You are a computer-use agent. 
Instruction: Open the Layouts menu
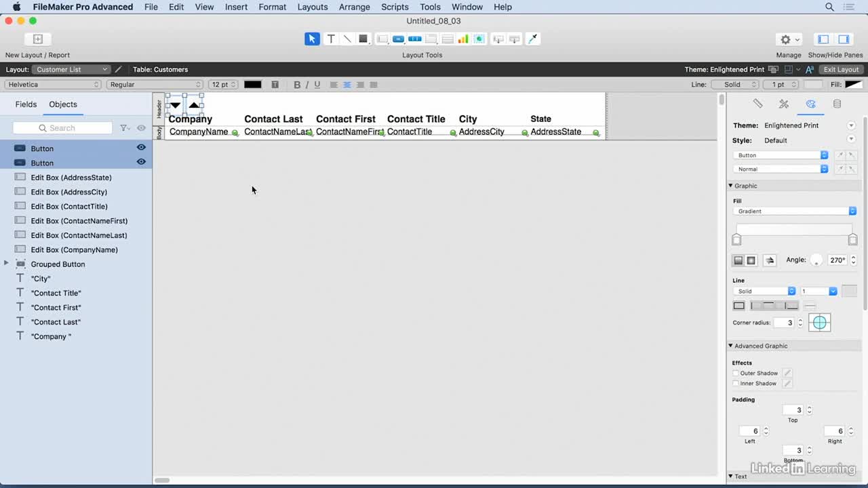click(x=313, y=7)
